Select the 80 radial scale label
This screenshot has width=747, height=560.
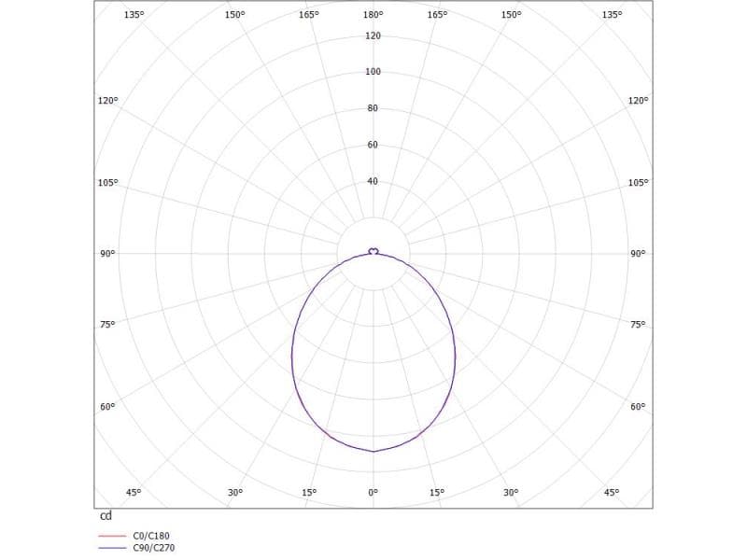(373, 108)
